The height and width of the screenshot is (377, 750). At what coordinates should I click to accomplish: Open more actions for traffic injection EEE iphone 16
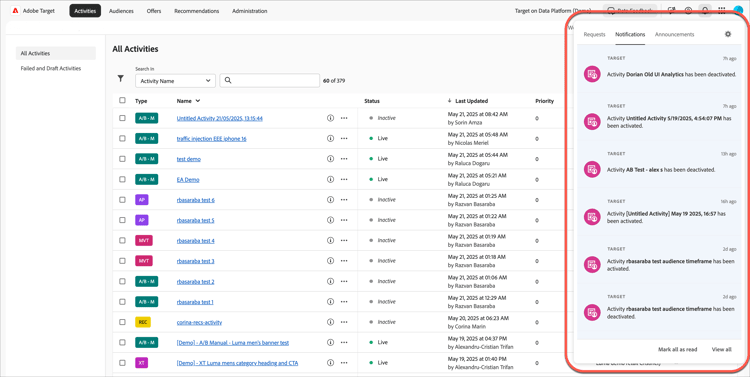344,138
